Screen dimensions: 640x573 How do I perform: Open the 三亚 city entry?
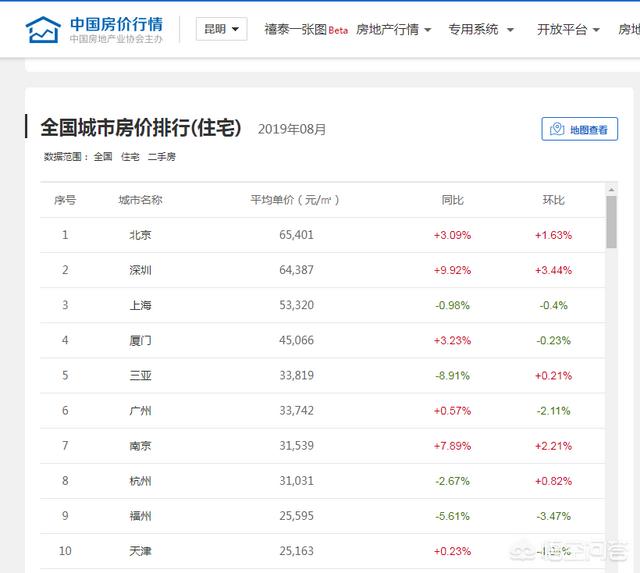click(x=140, y=376)
